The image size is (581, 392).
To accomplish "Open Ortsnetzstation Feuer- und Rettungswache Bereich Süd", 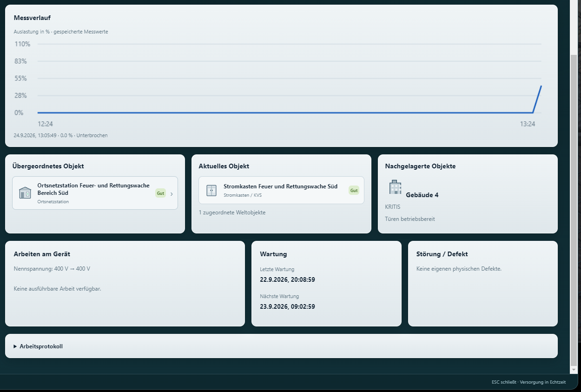I will 95,193.
